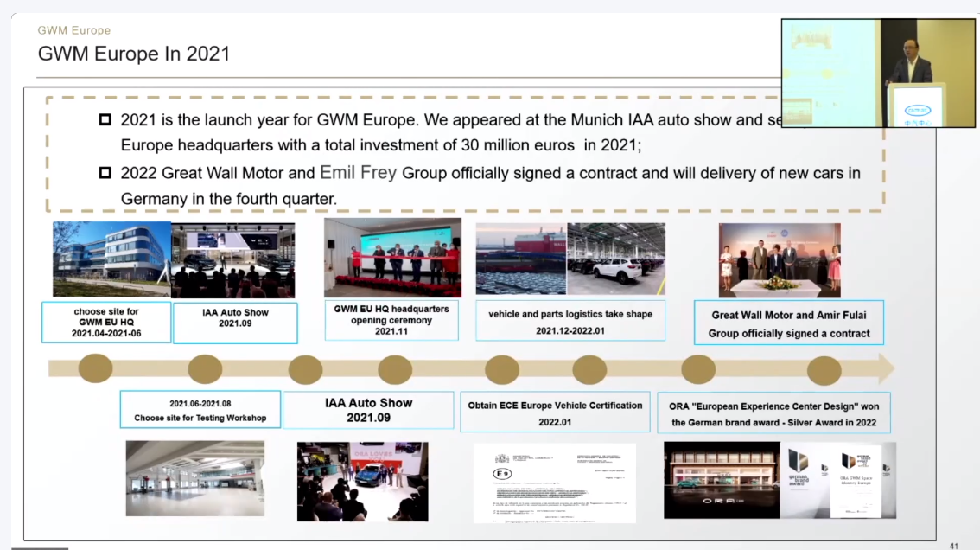This screenshot has height=550, width=980.
Task: Select the 'Emil Frey' text in the second bullet
Action: (x=358, y=172)
